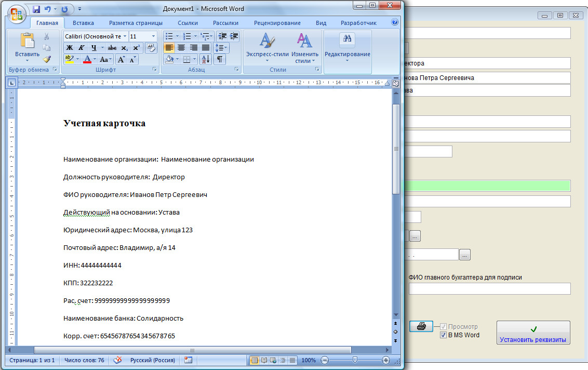Switch to the Вид ribbon tab
This screenshot has width=588, height=370.
point(321,23)
